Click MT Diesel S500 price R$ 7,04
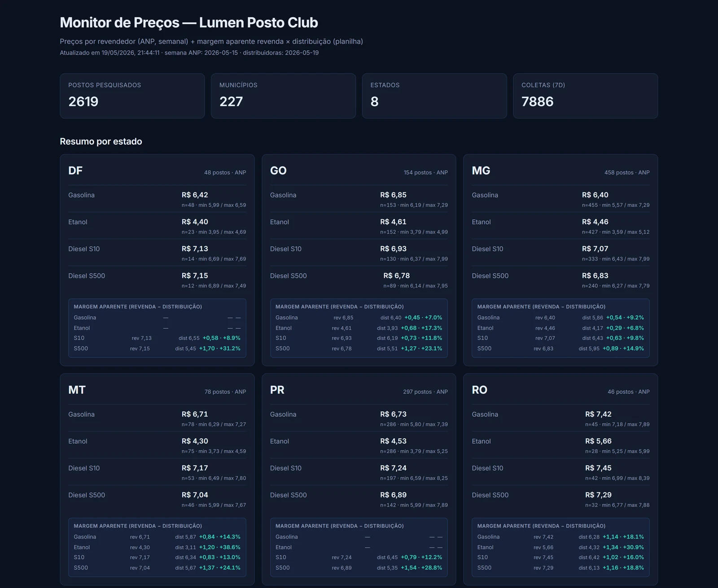This screenshot has width=718, height=588. click(x=195, y=495)
